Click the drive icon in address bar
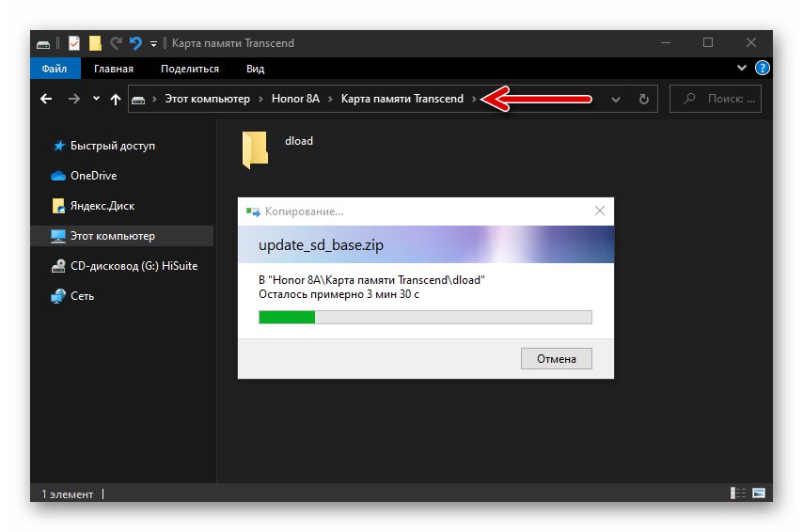803x532 pixels. coord(138,100)
